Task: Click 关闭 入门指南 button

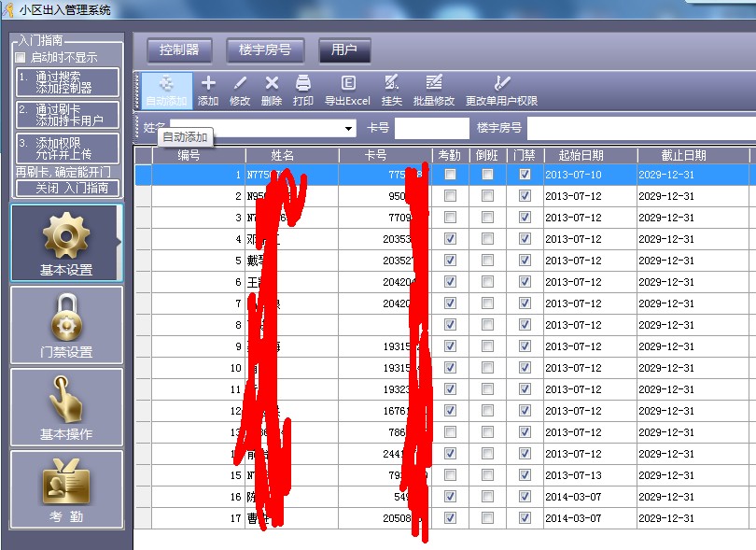Action: (x=67, y=188)
